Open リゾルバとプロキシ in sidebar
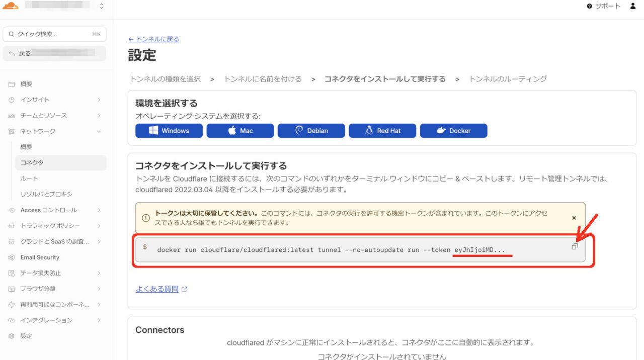 (x=46, y=194)
